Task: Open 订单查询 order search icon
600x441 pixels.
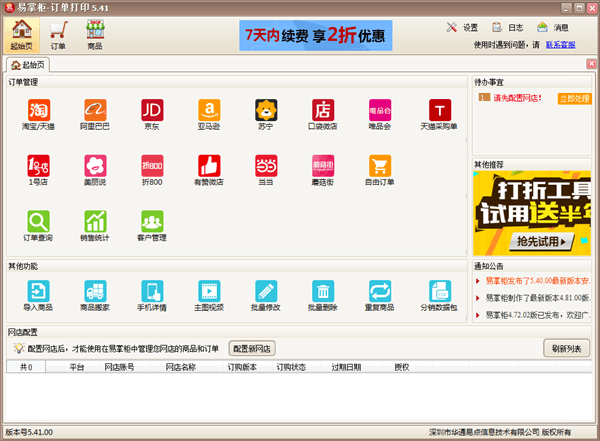Action: [38, 222]
